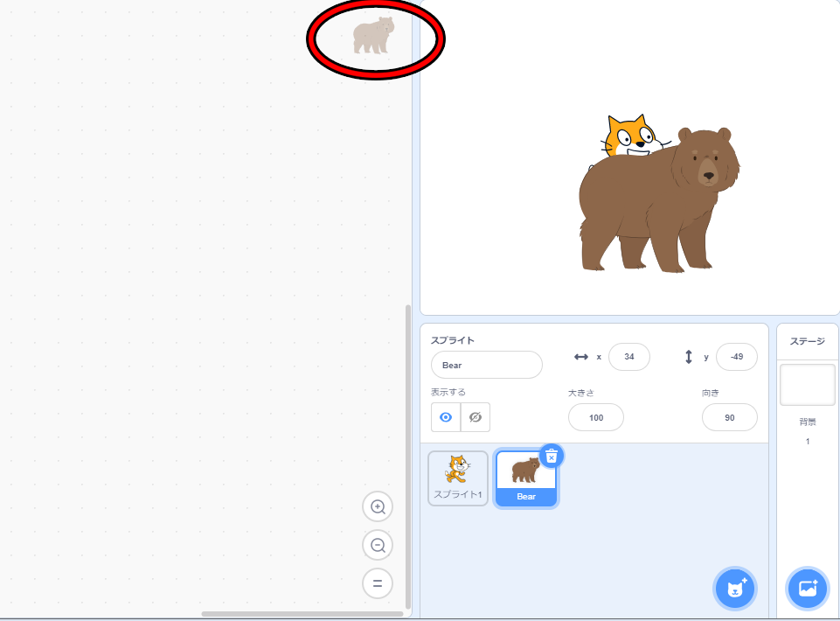The width and height of the screenshot is (840, 621).
Task: Click the 表示する label
Action: [448, 393]
